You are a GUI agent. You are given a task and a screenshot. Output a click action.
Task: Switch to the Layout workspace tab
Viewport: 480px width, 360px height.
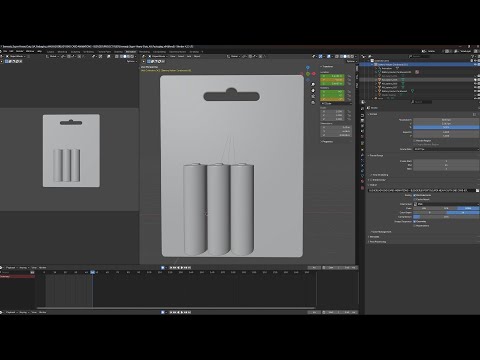51,52
